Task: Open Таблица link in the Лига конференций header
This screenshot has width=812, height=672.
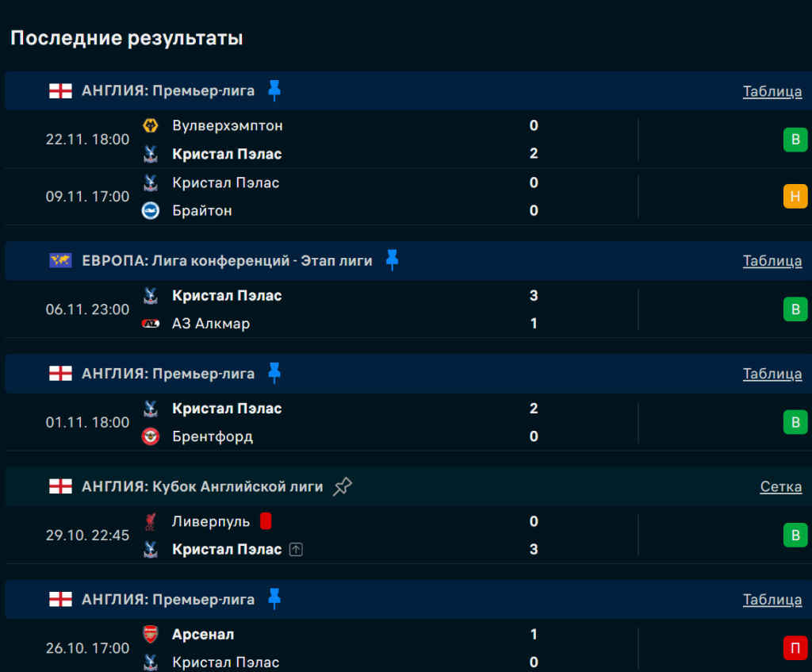Action: click(x=772, y=261)
